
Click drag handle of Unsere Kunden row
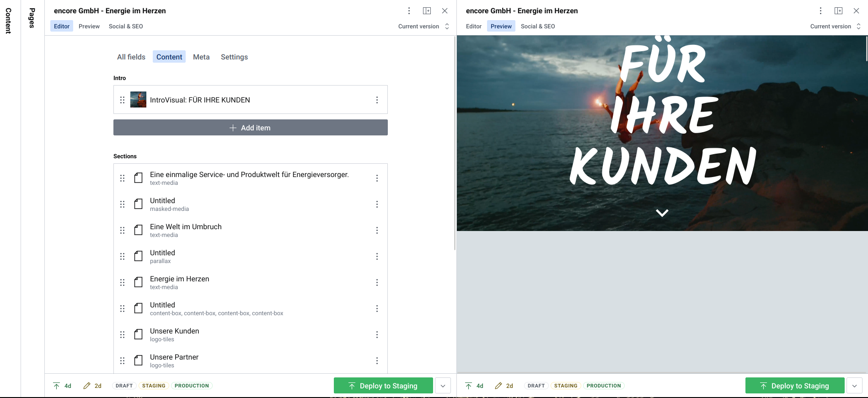coord(122,334)
